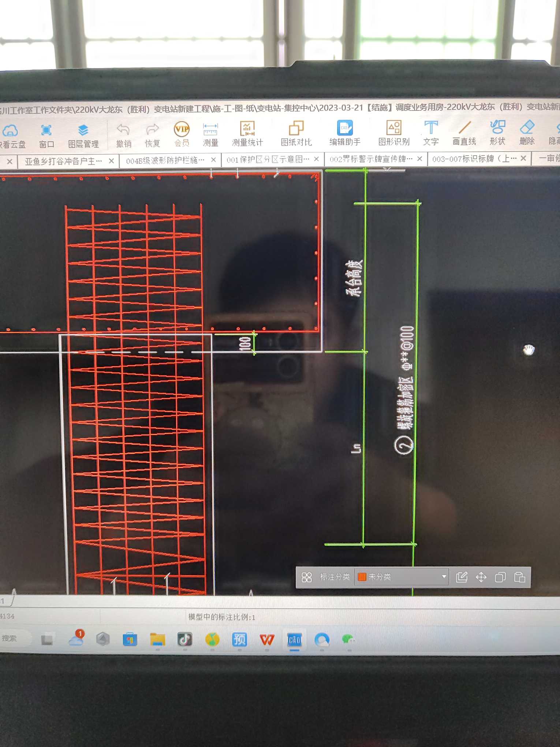The height and width of the screenshot is (747, 560).
Task: Open the taskbar Task View icon
Action: (x=47, y=640)
